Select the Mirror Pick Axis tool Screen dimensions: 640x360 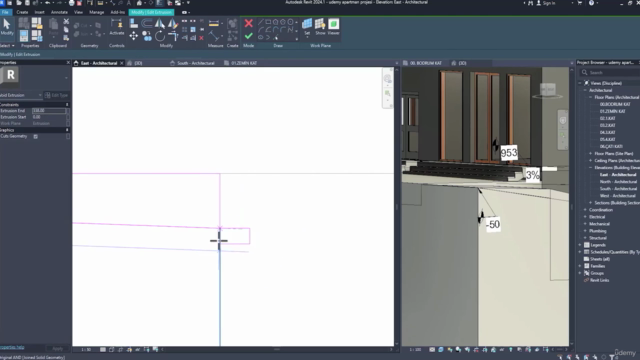coord(160,24)
